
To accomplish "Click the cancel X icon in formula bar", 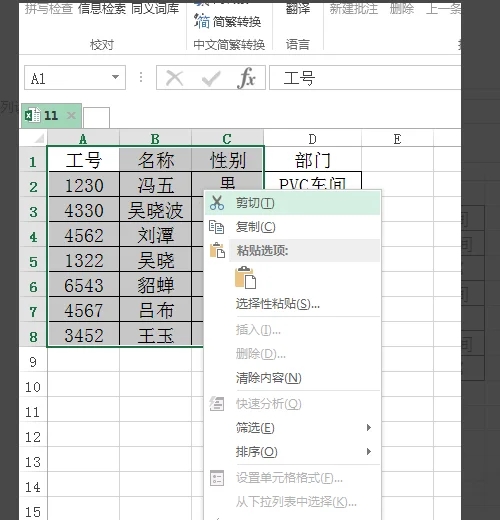I will coord(174,79).
